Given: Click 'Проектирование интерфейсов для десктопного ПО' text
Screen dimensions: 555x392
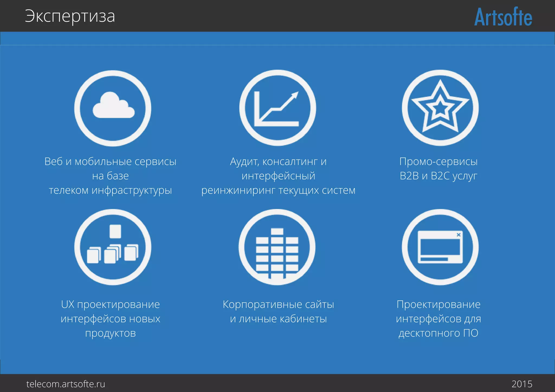Looking at the screenshot, I should pos(438,319).
